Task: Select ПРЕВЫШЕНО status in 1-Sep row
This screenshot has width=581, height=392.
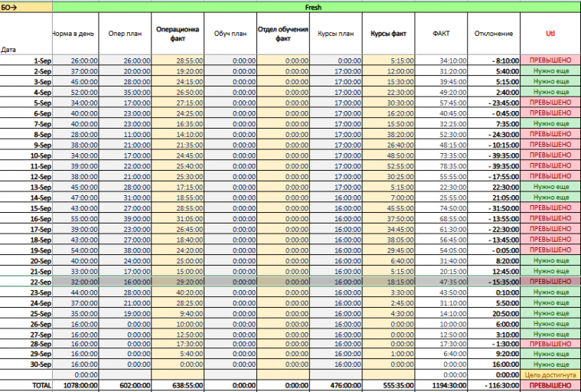Action: pyautogui.click(x=550, y=60)
